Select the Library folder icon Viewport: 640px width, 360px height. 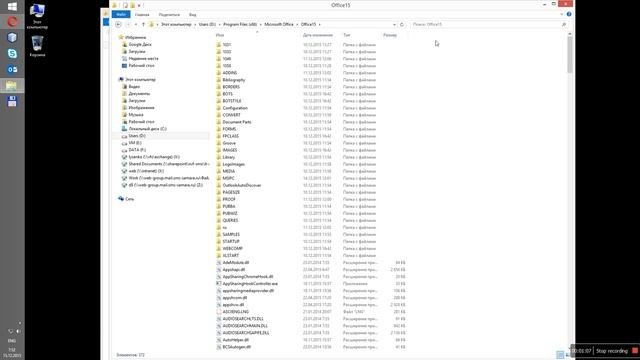[x=218, y=157]
